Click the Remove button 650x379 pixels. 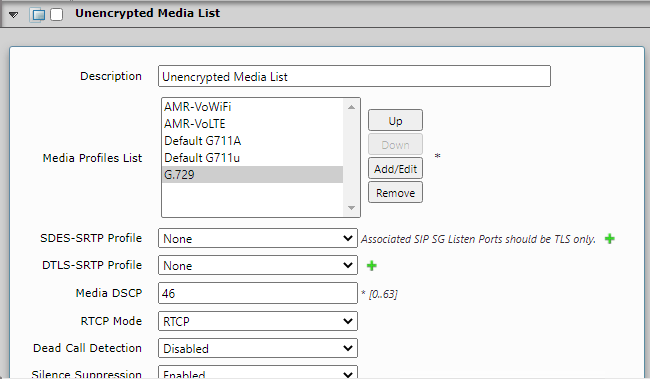coord(395,193)
